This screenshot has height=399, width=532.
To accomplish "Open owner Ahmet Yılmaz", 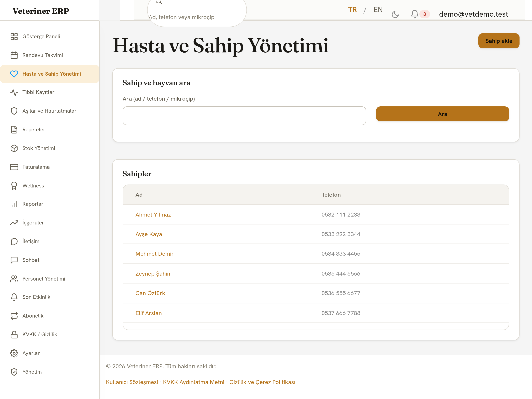I will pos(153,214).
